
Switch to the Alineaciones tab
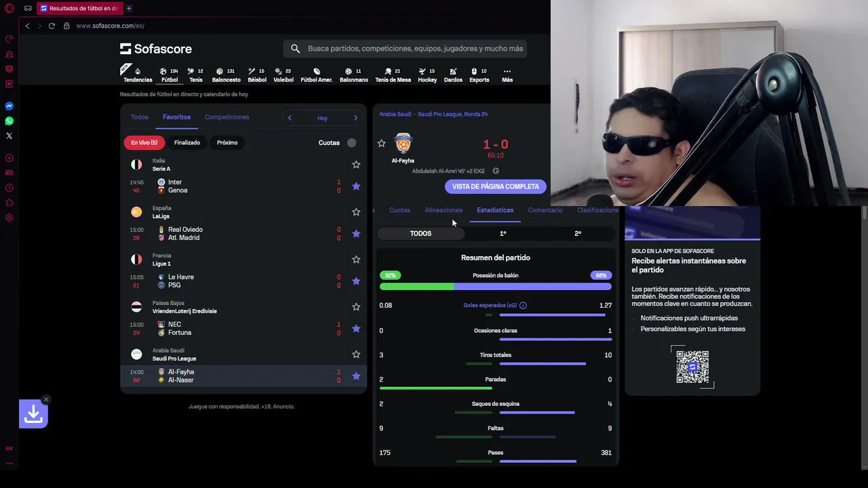click(443, 210)
